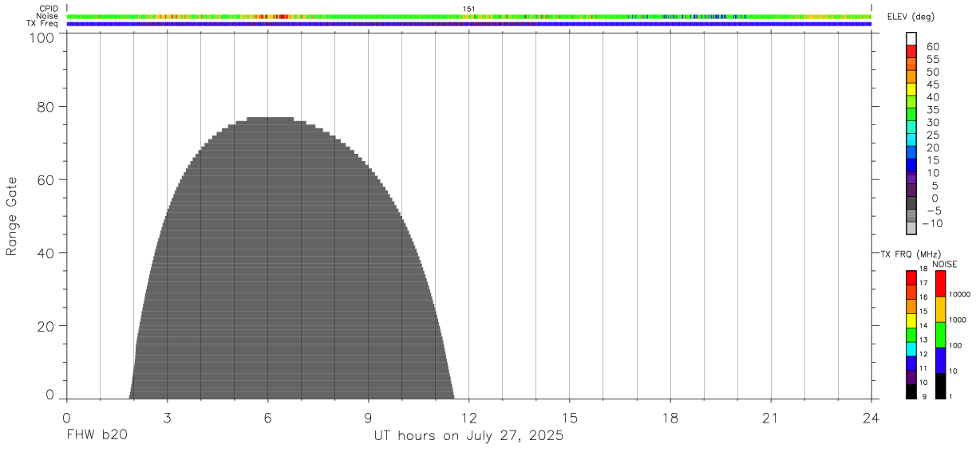Click the 60 tick on Range Gate axis

[x=46, y=179]
